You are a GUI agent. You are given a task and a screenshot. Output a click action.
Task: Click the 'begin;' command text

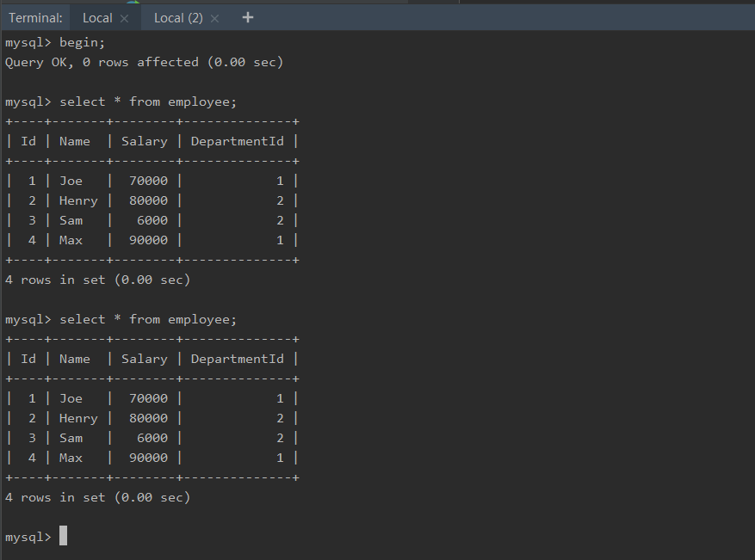click(x=82, y=42)
